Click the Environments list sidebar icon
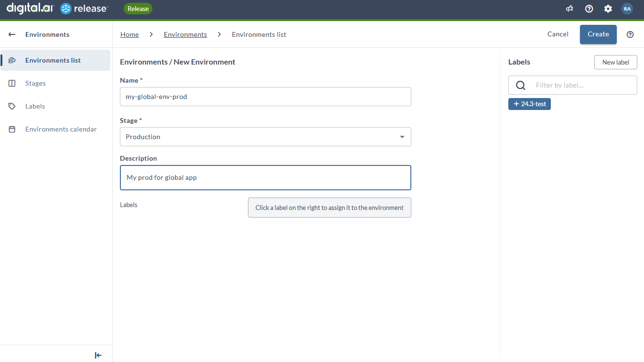The height and width of the screenshot is (362, 644). pos(12,60)
